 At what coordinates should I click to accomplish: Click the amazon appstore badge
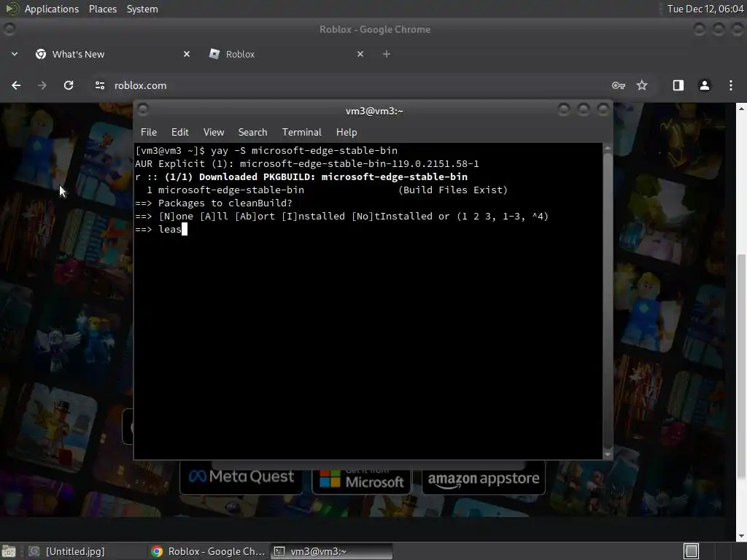484,478
